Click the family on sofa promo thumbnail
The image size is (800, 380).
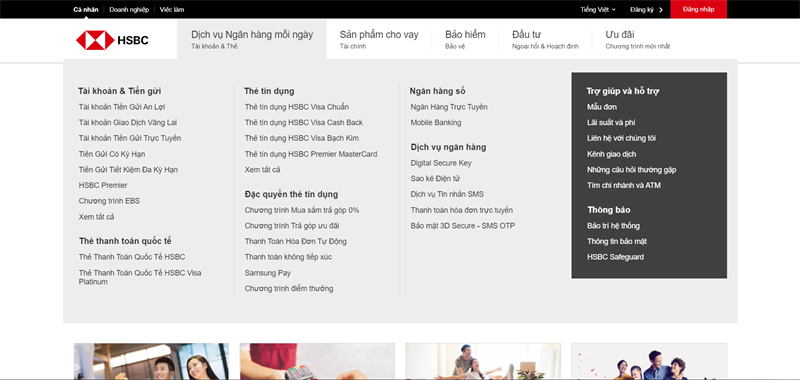click(483, 361)
